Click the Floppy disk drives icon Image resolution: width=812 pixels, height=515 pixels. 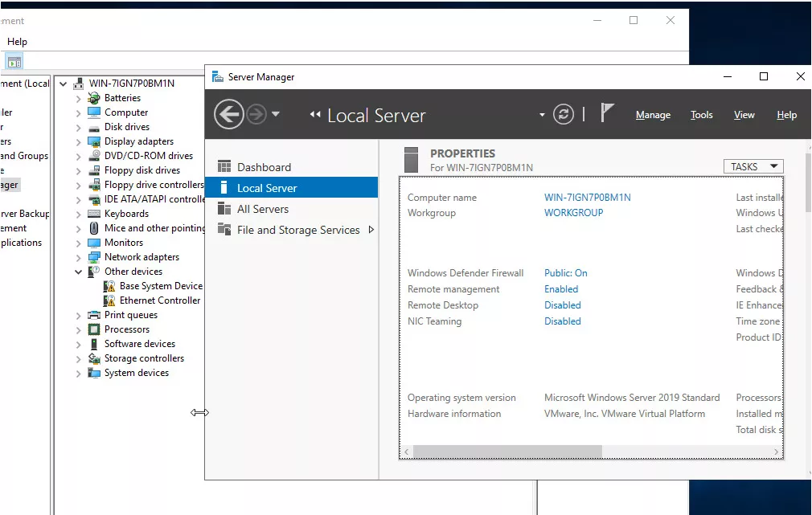point(94,170)
